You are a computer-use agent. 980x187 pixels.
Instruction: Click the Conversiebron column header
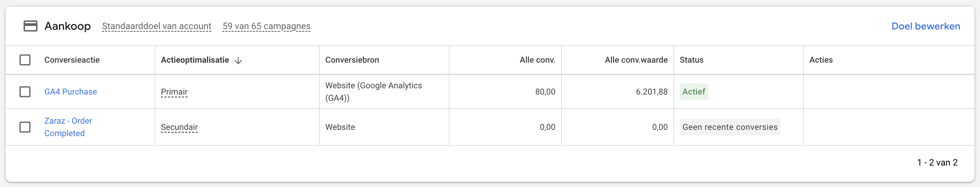tap(352, 60)
